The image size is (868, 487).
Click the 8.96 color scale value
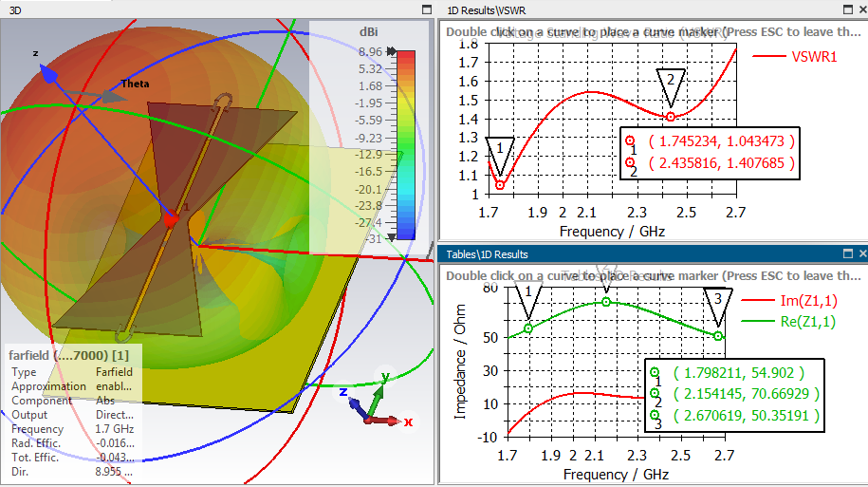point(370,52)
